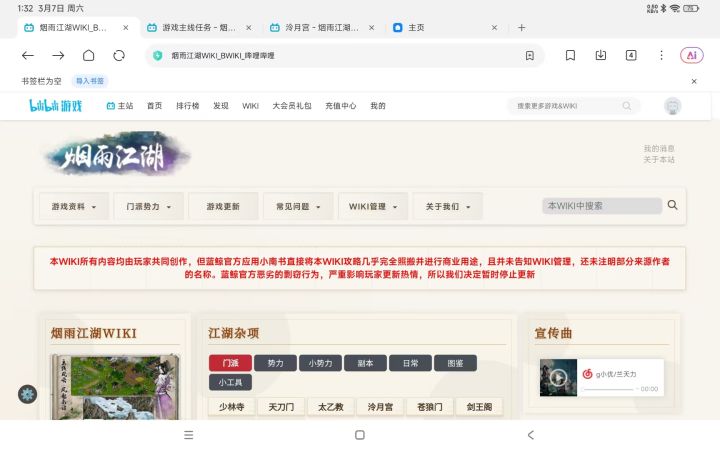Tap the green shield security icon
This screenshot has height=450, width=720.
pyautogui.click(x=158, y=56)
